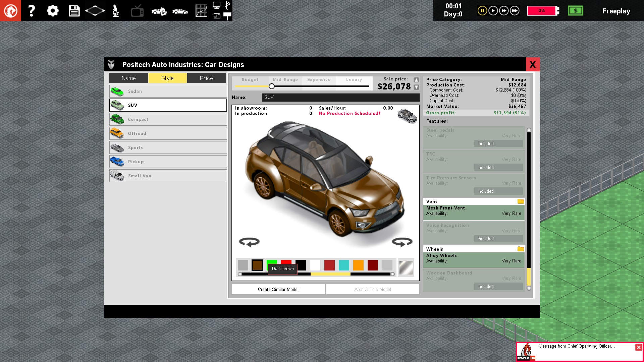Select the Offroad car design
Screen dimensions: 644x362
pos(168,133)
